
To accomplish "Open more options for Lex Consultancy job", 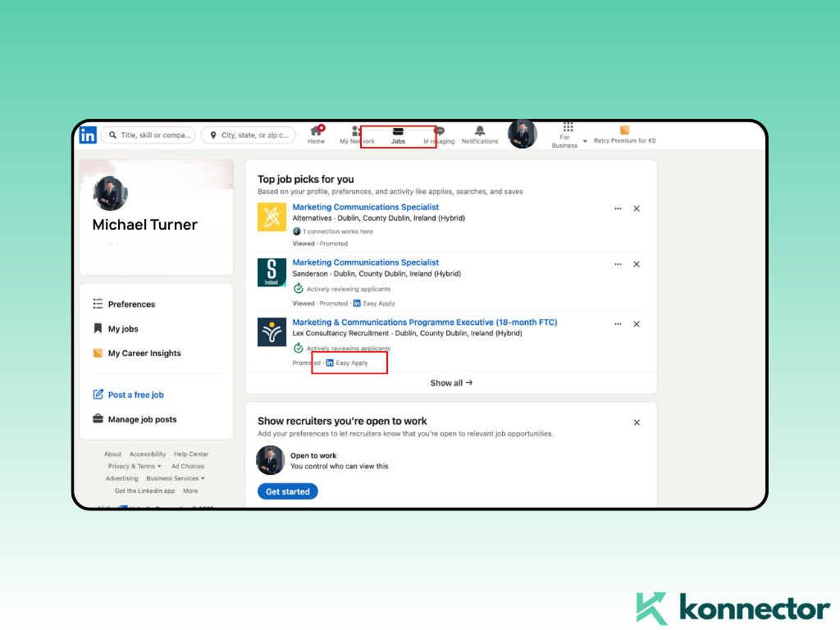I will (x=618, y=324).
